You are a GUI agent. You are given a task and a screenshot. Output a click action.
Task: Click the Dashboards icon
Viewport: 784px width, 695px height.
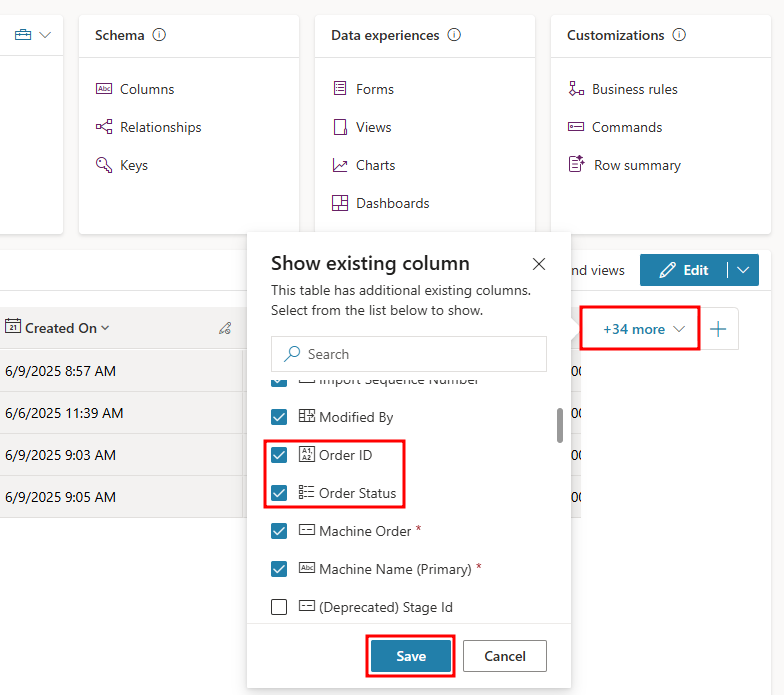point(340,203)
